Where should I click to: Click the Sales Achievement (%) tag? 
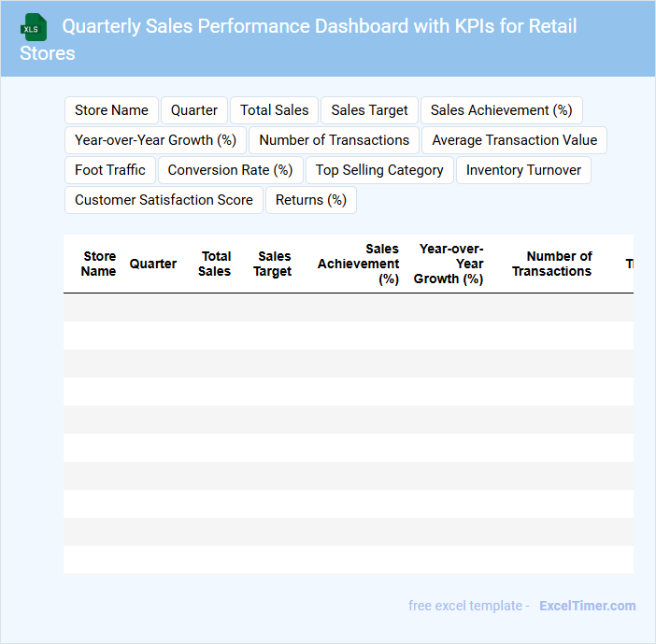tap(501, 110)
